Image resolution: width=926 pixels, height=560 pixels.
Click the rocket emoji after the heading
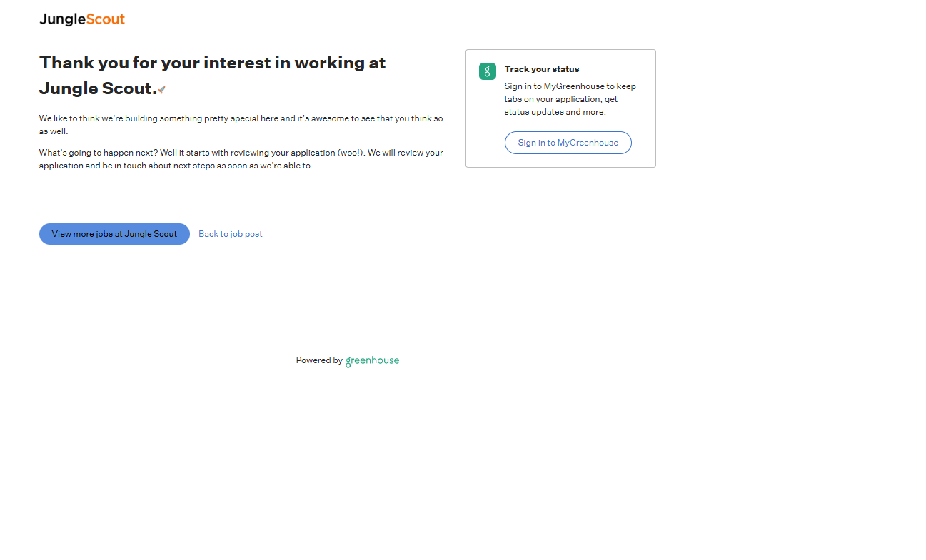162,90
